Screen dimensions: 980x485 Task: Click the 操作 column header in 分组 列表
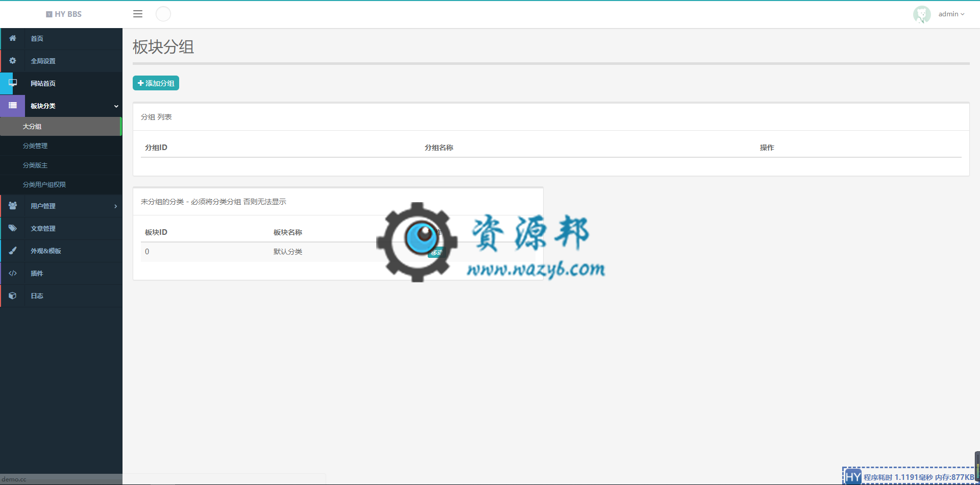(767, 148)
